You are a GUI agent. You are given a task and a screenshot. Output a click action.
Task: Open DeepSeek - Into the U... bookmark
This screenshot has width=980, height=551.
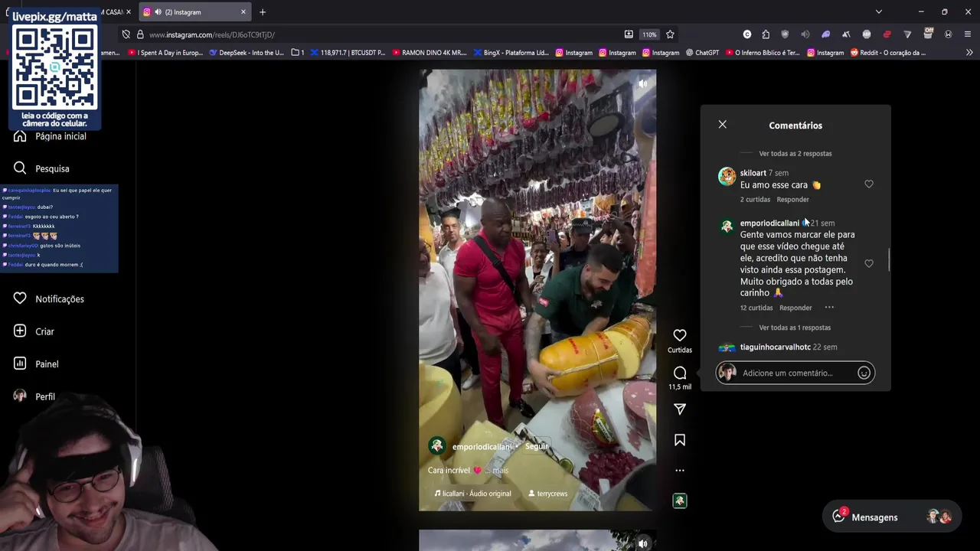point(247,53)
